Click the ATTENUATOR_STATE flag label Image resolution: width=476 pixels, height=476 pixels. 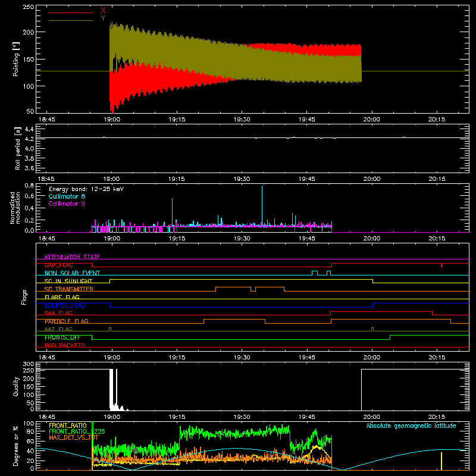[72, 257]
